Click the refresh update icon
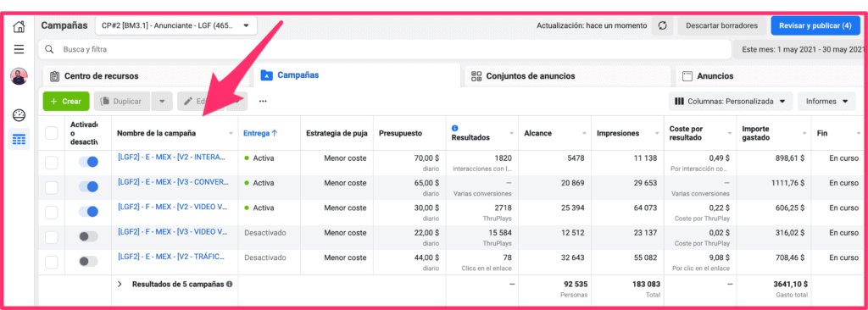Viewport: 868px width, 310px height. pyautogui.click(x=662, y=25)
